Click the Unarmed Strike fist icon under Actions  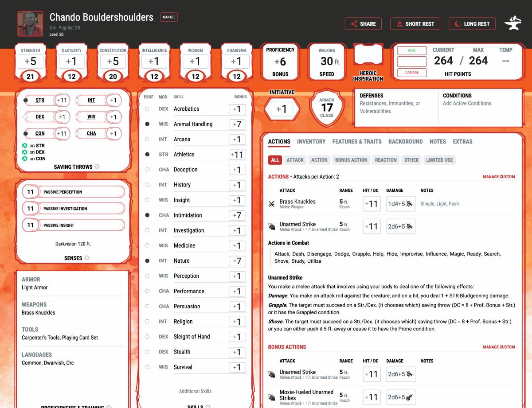[272, 226]
